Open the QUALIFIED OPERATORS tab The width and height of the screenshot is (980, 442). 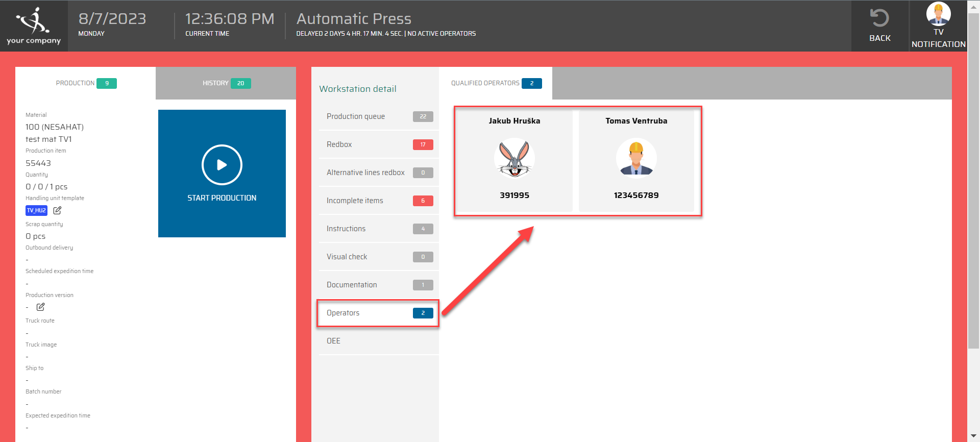coord(495,83)
